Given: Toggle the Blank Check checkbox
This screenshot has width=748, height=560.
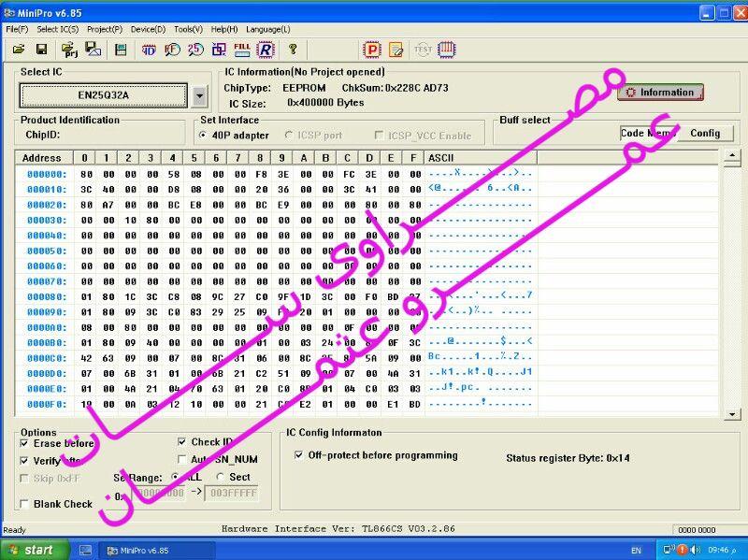Looking at the screenshot, I should [24, 504].
